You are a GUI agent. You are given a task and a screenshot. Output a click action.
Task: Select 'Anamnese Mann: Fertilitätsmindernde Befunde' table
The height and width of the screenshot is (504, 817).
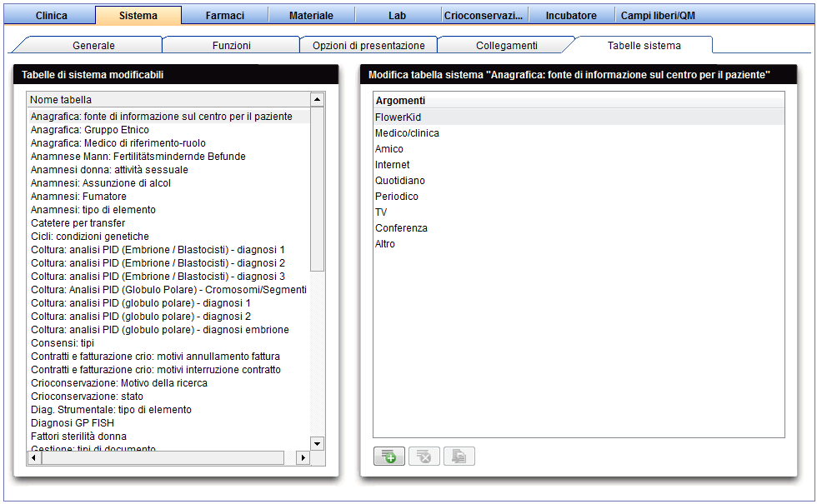[168, 157]
